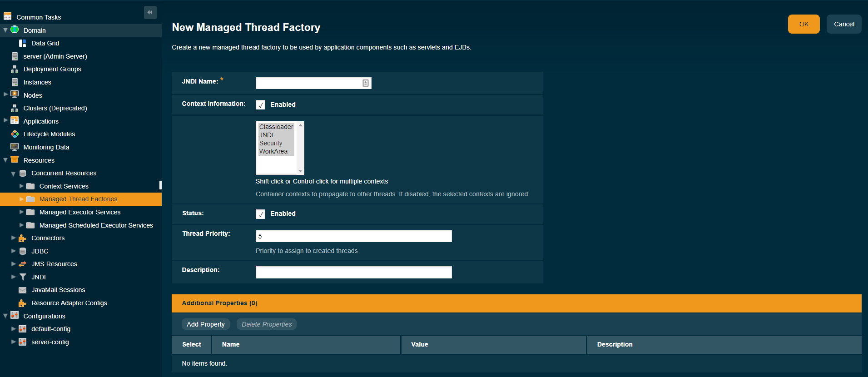Toggle the Status Enabled checkbox
The width and height of the screenshot is (868, 377).
260,214
